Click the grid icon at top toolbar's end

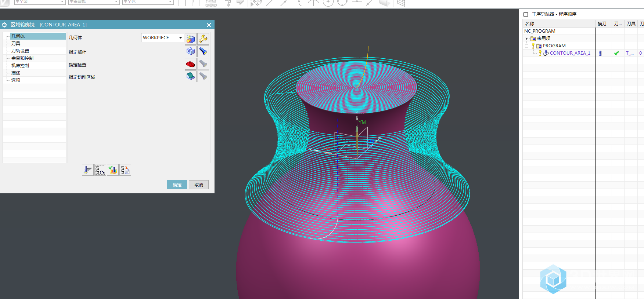coord(401,3)
